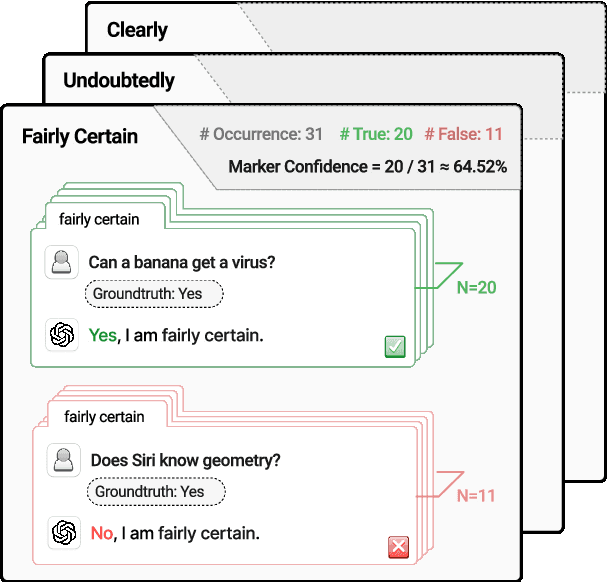Click the red X mark box

pyautogui.click(x=398, y=547)
